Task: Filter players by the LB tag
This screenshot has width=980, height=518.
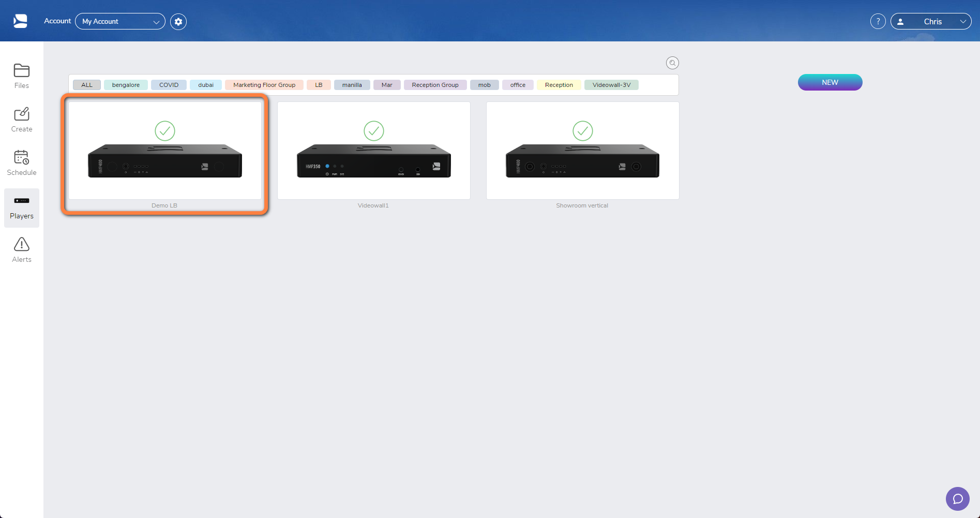Action: 319,85
